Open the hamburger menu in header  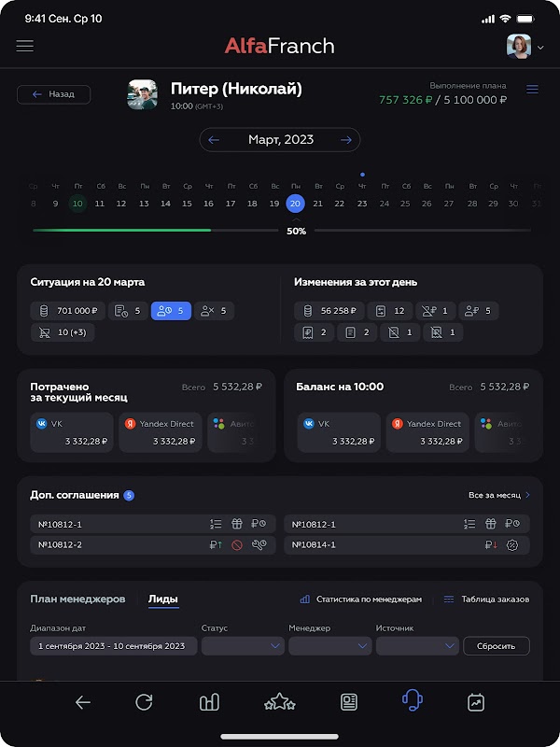coord(25,46)
